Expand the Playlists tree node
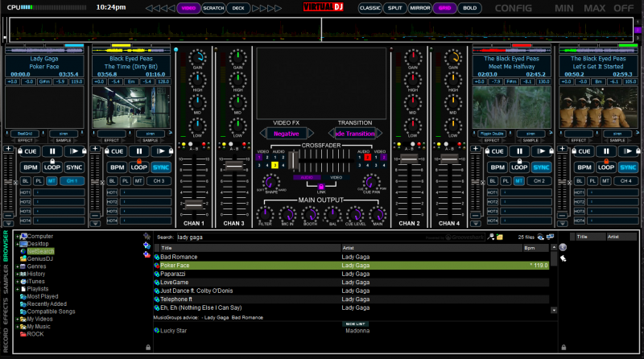 [x=17, y=289]
